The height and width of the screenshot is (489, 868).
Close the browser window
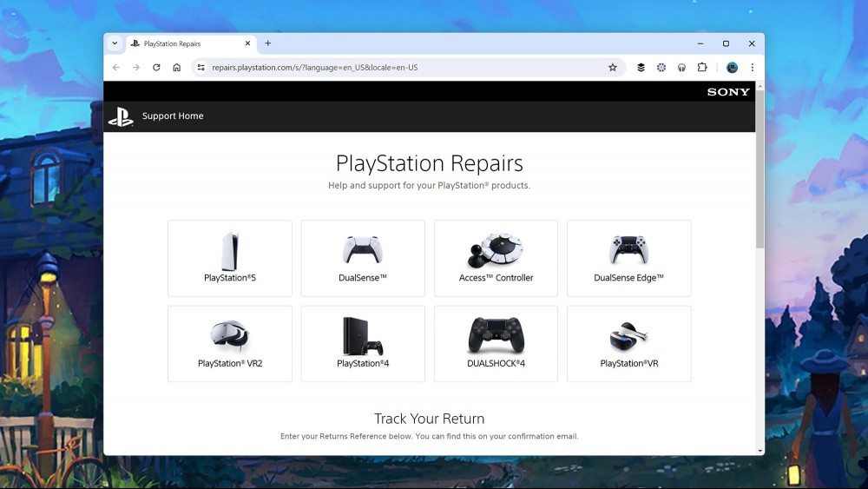[751, 43]
